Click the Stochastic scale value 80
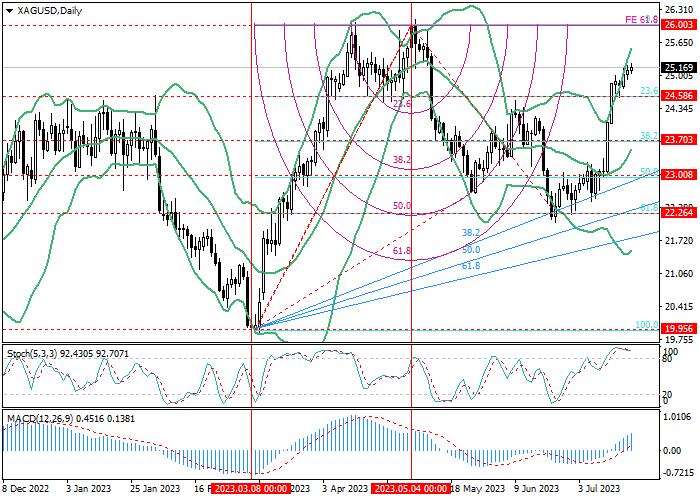This screenshot has height=500, width=700. 668,358
